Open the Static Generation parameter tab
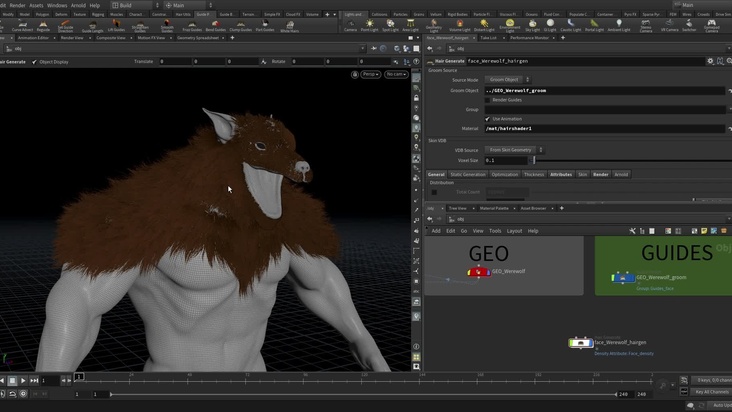 point(468,175)
